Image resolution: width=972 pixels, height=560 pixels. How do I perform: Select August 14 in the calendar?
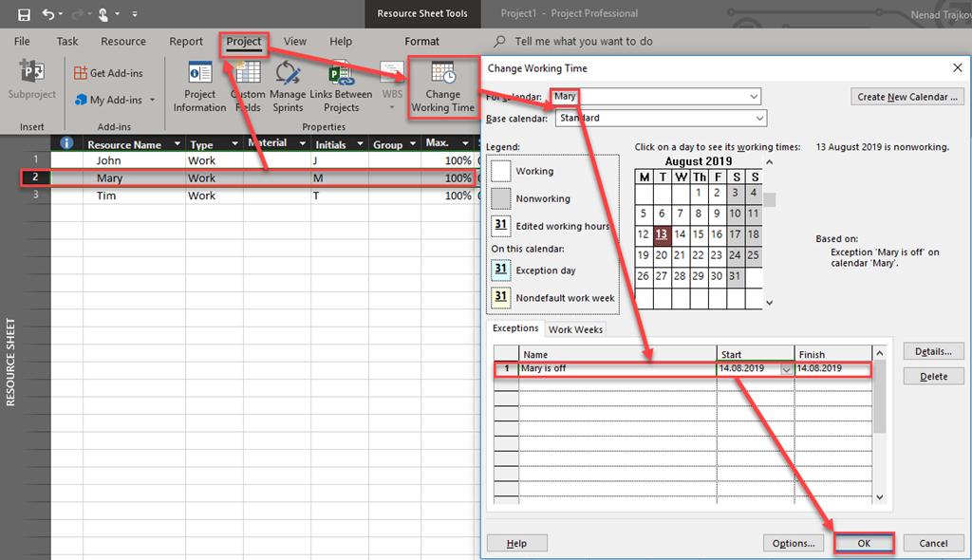(x=680, y=234)
